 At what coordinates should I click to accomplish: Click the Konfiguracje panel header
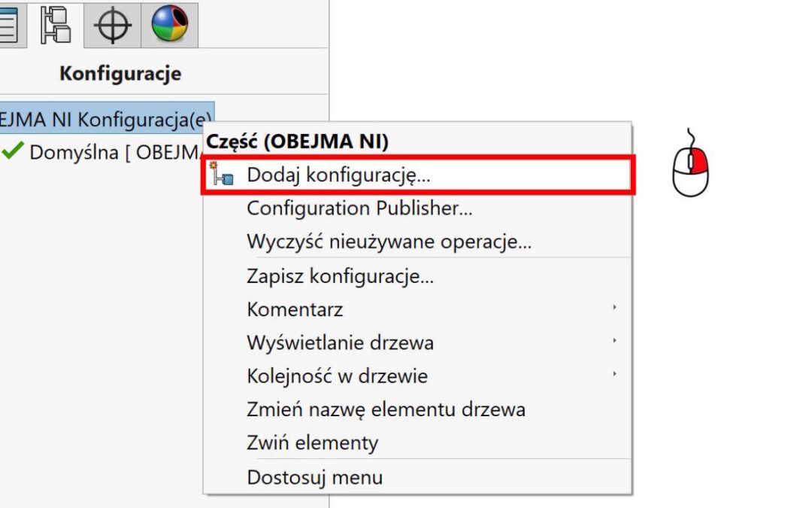tap(120, 74)
